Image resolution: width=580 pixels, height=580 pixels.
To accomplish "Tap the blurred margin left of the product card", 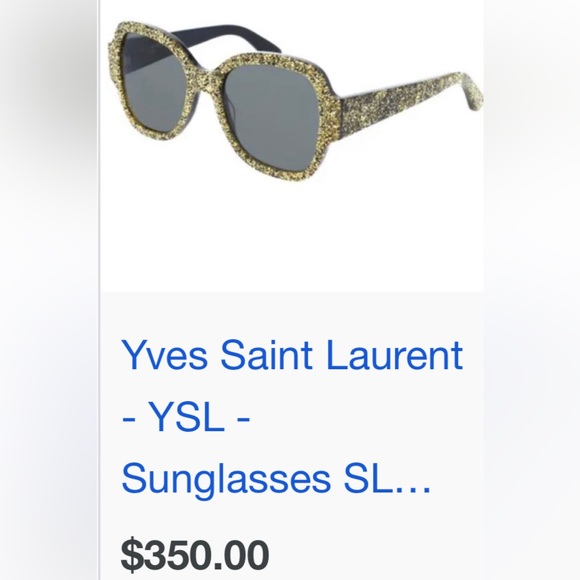I will click(49, 290).
